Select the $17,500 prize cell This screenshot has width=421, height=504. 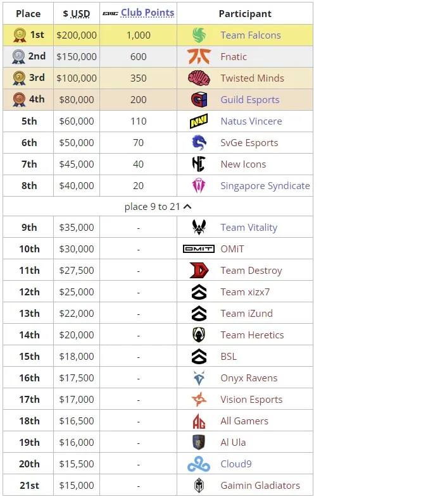77,378
